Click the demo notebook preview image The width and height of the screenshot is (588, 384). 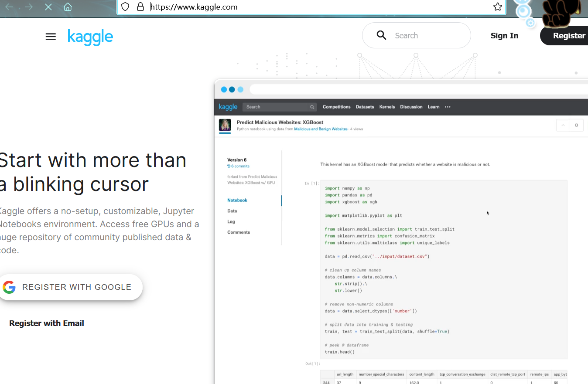click(x=401, y=232)
